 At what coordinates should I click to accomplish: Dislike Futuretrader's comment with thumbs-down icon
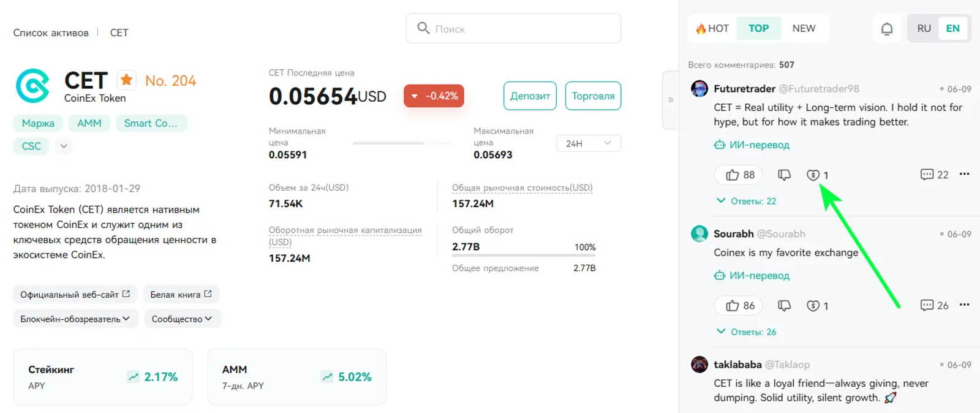pyautogui.click(x=785, y=175)
